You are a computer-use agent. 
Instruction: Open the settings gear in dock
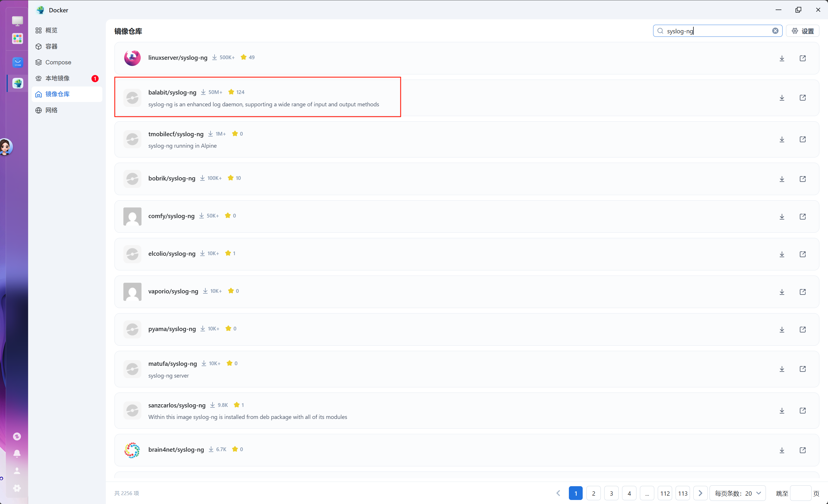(x=17, y=488)
